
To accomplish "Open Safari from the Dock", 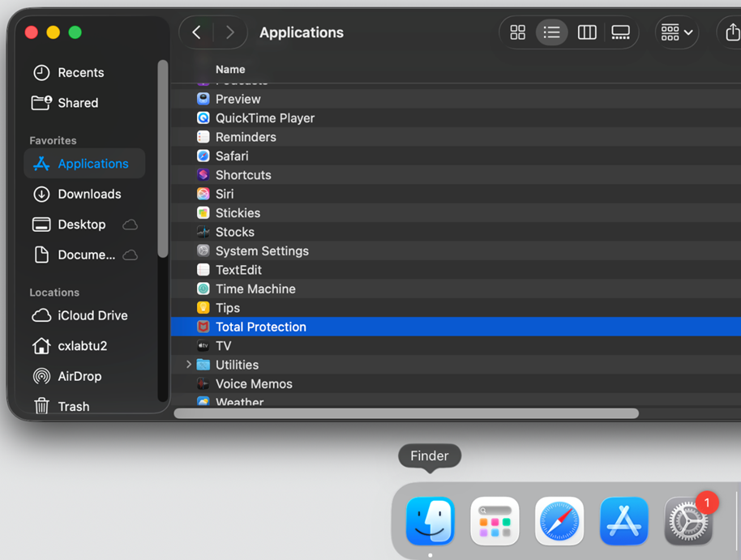I will pos(559,521).
